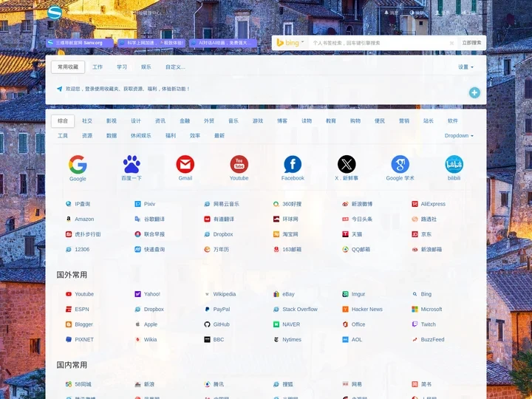This screenshot has width=532, height=399.
Task: Select the 游戏 category tab
Action: pos(258,120)
